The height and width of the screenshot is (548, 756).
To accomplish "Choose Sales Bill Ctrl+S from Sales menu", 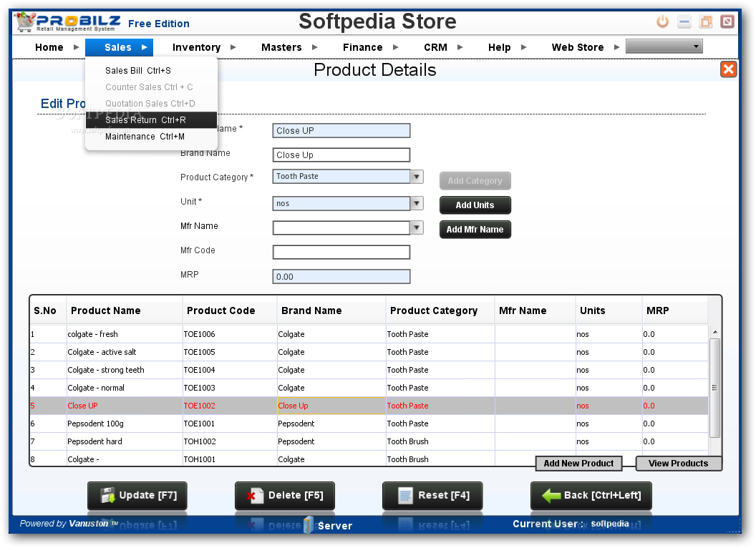I will click(x=151, y=70).
